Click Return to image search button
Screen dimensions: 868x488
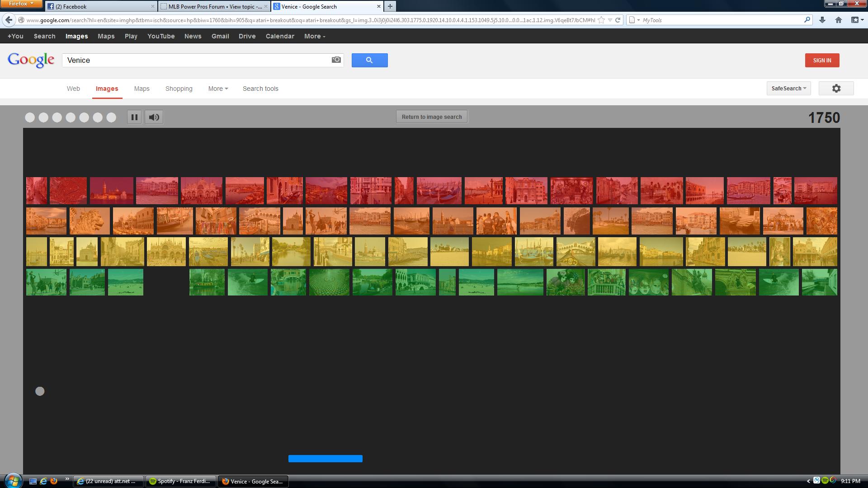pyautogui.click(x=432, y=117)
